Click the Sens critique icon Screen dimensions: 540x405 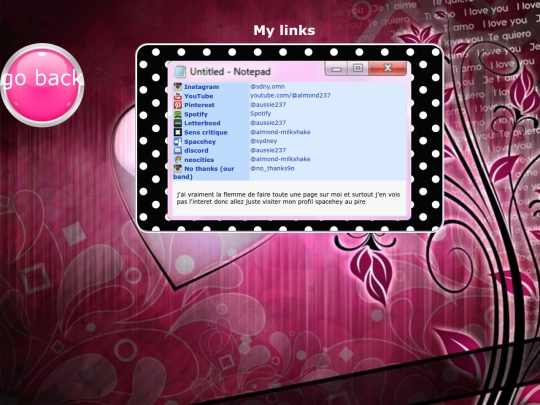click(x=178, y=132)
